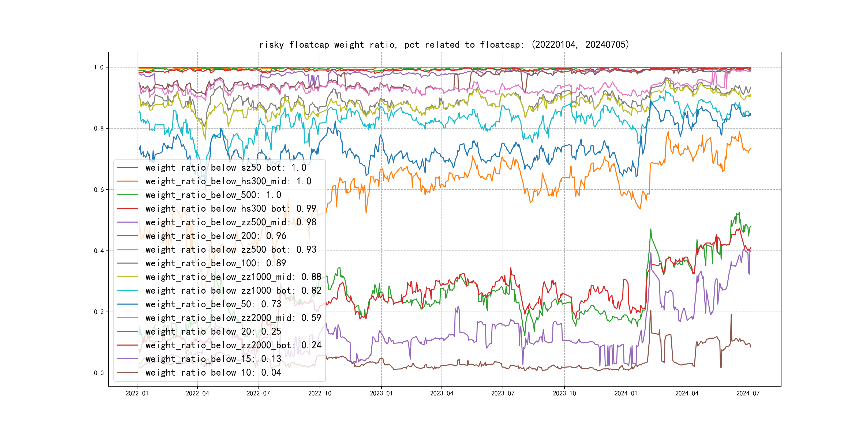Click the green weight_ratio_below_20 legend swatch

127,332
